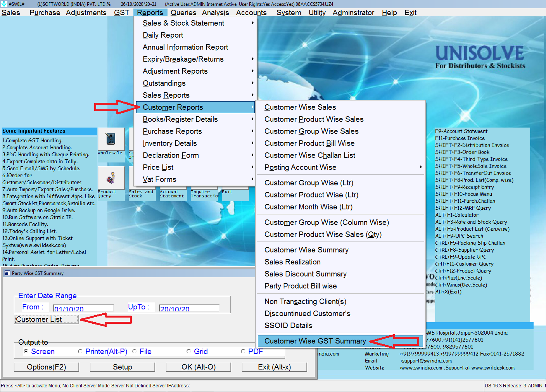This screenshot has width=546, height=392.
Task: Expand Sales & Stock Statement submenu
Action: (195, 23)
